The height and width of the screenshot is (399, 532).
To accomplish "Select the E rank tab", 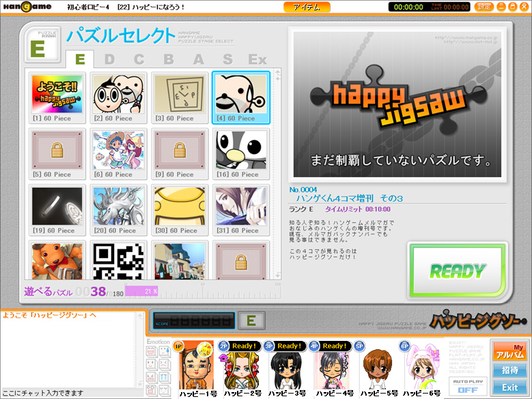I will tap(80, 59).
